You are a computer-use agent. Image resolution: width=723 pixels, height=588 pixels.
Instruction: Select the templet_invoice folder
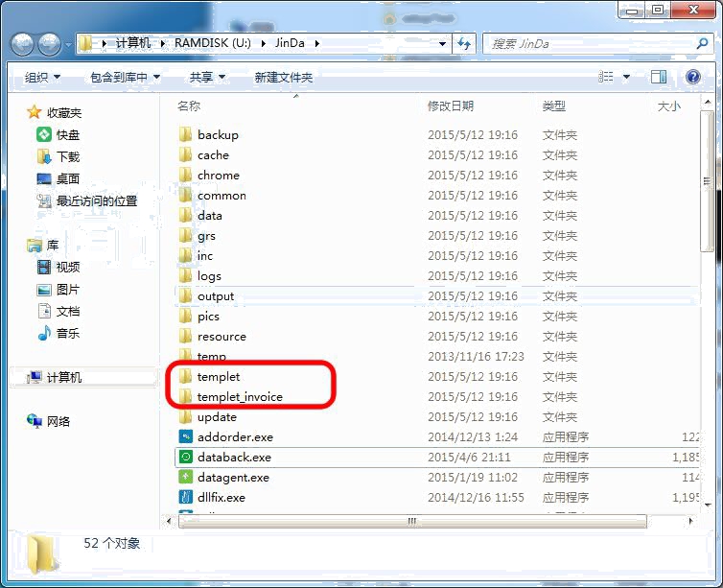coord(240,397)
